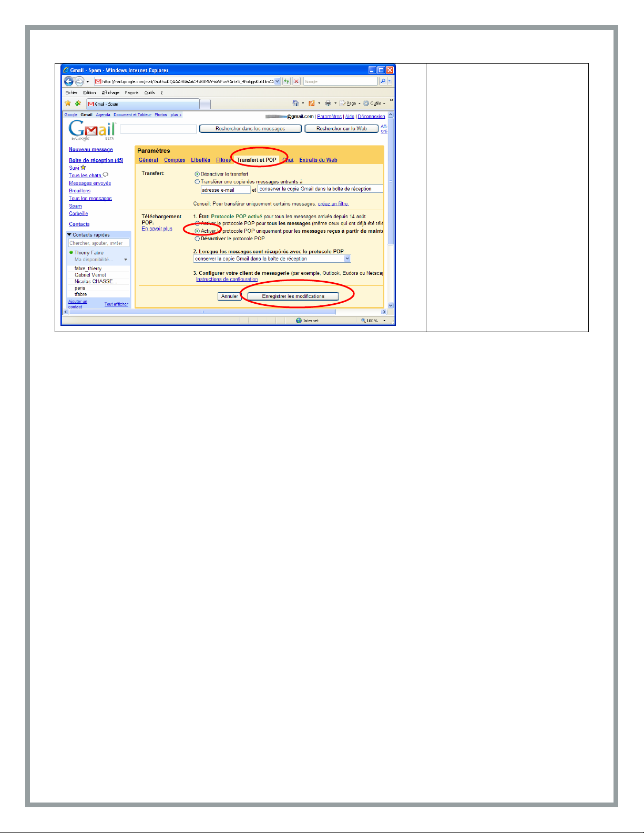Open the Affichage menu
Viewport: 644px width, 833px height.
110,92
